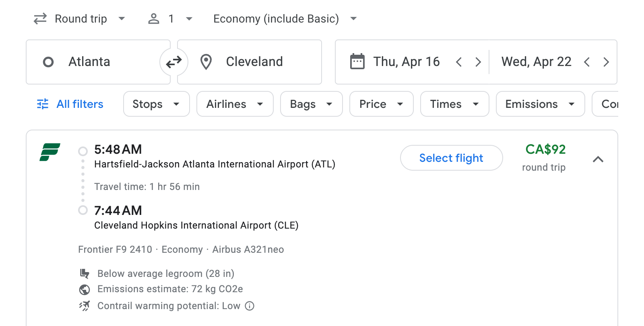644x326 pixels.
Task: Open the Price filter
Action: click(381, 104)
